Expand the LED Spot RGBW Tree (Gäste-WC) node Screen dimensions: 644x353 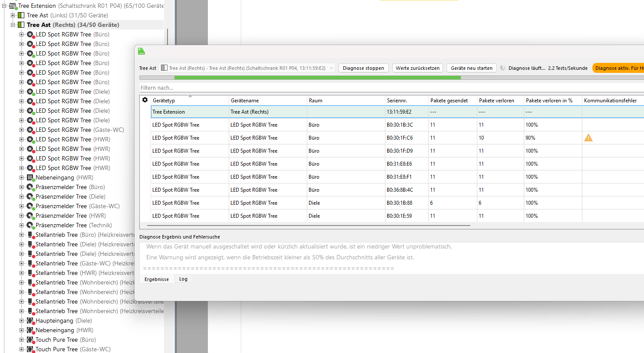click(x=21, y=130)
